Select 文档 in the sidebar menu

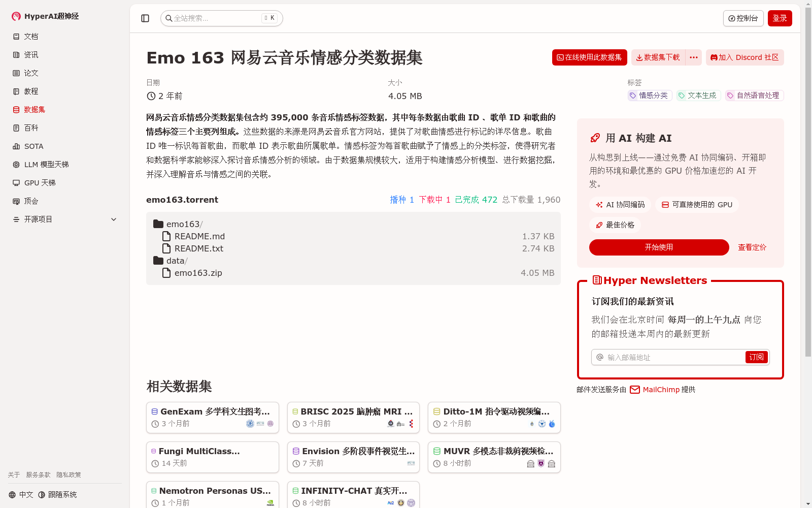tap(30, 36)
